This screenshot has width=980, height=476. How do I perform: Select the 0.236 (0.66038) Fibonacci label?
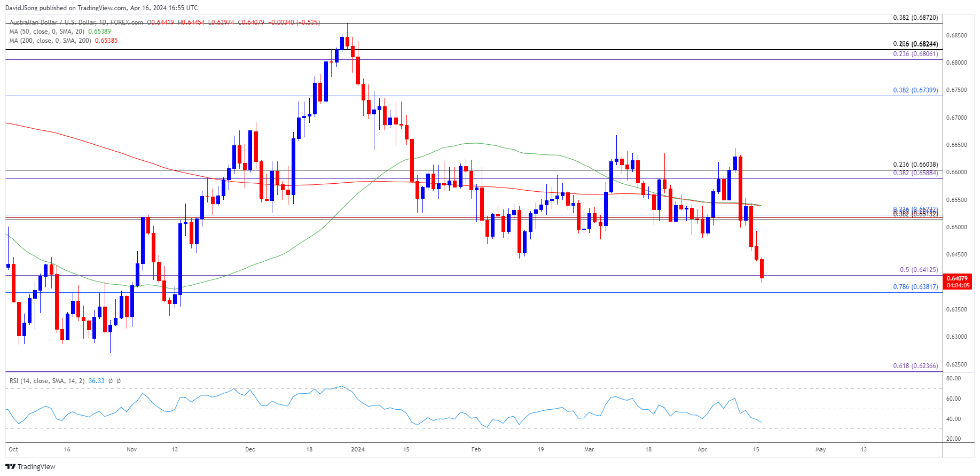click(x=915, y=165)
